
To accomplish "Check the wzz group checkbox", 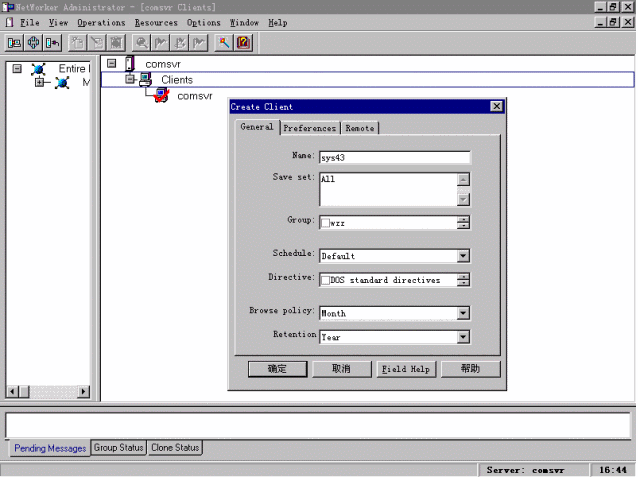I will coord(326,222).
